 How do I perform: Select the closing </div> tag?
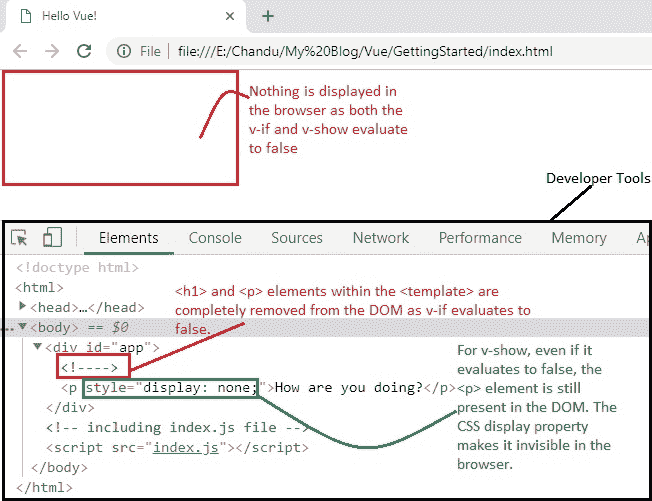click(x=70, y=407)
